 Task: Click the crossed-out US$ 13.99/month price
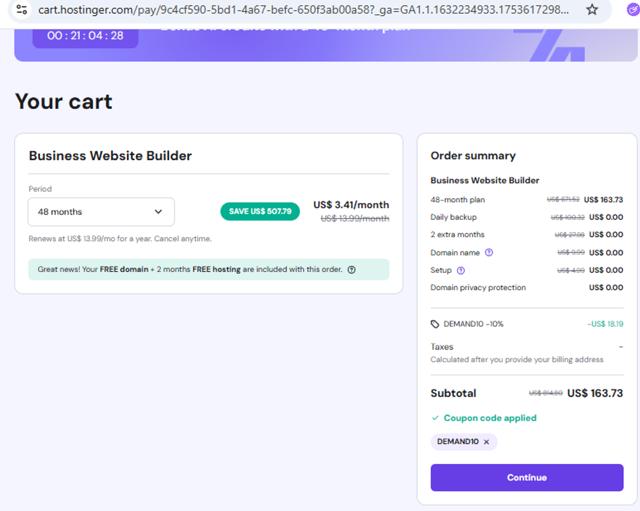(355, 219)
